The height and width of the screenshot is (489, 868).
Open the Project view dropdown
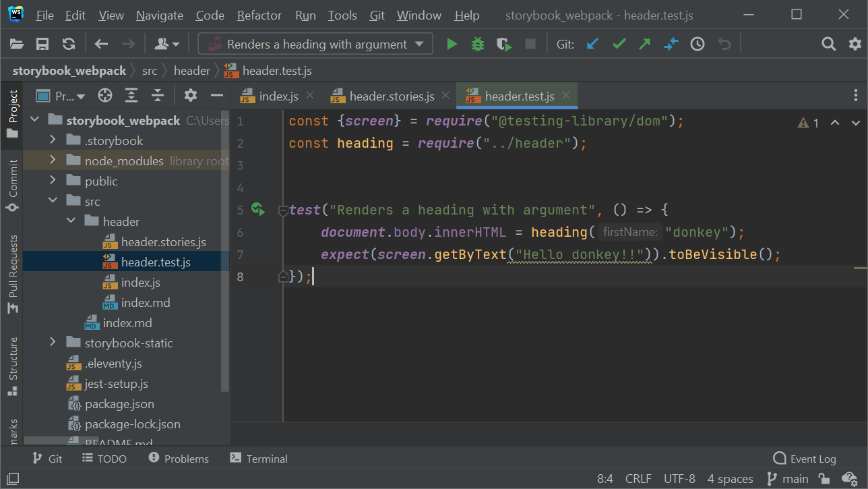point(61,96)
